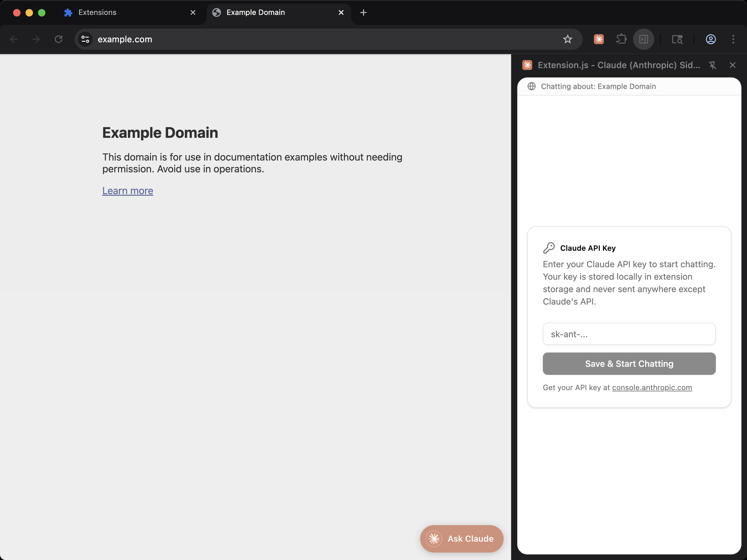Unpin the Claude side panel
Screen dimensions: 747x560
[712, 65]
